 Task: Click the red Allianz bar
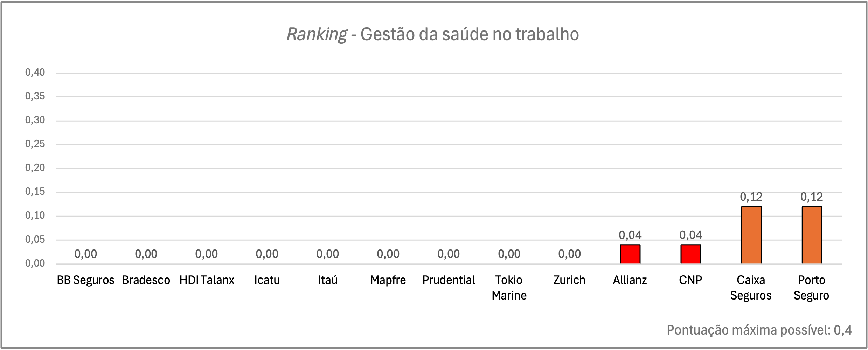point(630,254)
